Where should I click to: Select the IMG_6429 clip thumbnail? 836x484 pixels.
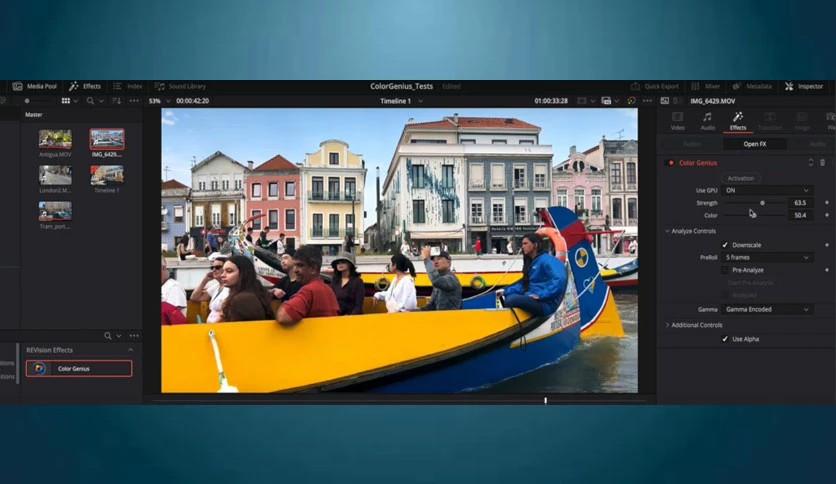pyautogui.click(x=107, y=139)
